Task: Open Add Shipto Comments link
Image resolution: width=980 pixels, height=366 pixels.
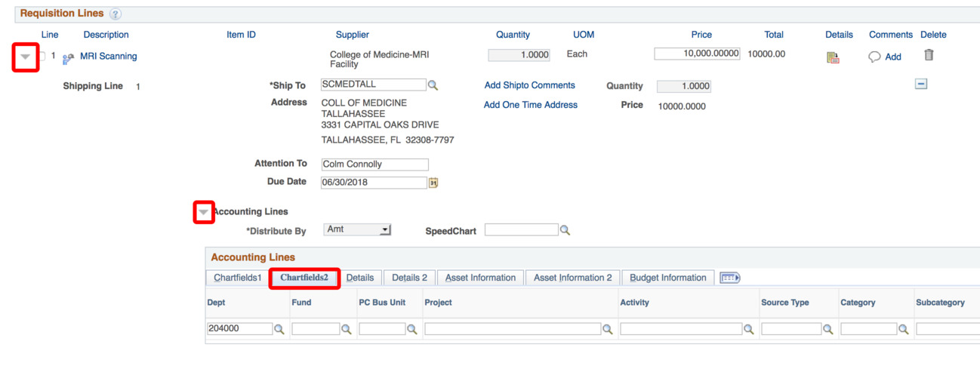Action: tap(529, 85)
